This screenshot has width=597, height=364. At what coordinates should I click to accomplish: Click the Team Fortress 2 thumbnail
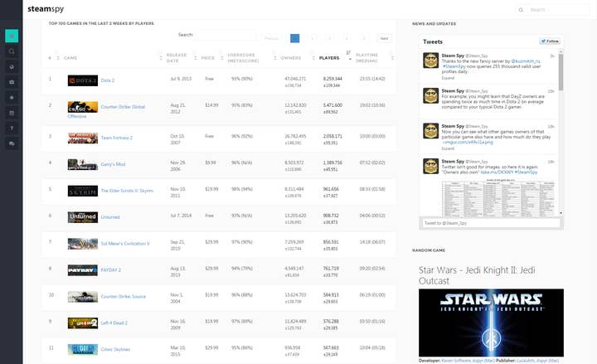point(83,138)
